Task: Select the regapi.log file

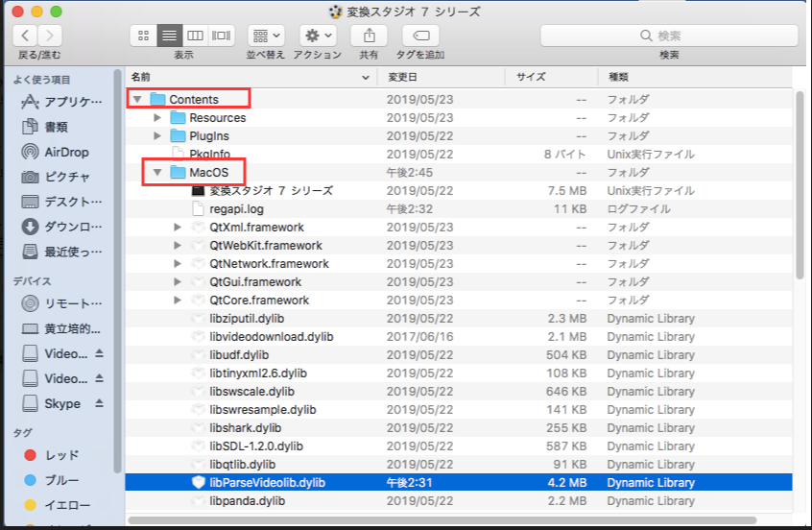Action: tap(458, 208)
